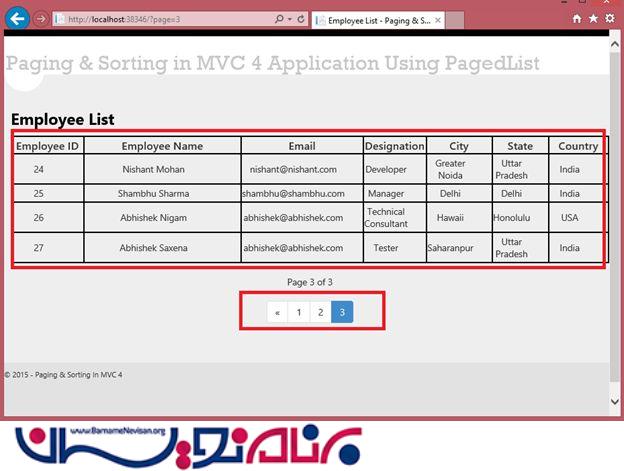Select the Employee List browser tab
The width and height of the screenshot is (624, 471).
(378, 20)
